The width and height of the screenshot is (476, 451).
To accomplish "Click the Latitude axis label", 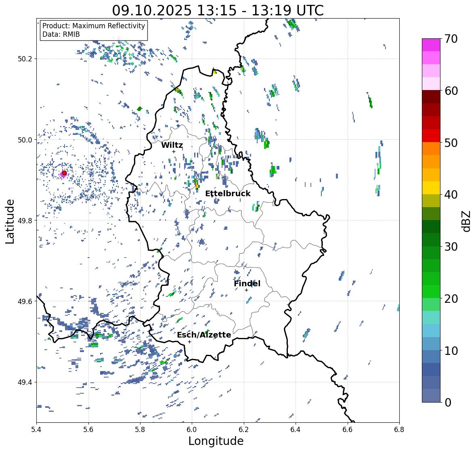I will [10, 221].
